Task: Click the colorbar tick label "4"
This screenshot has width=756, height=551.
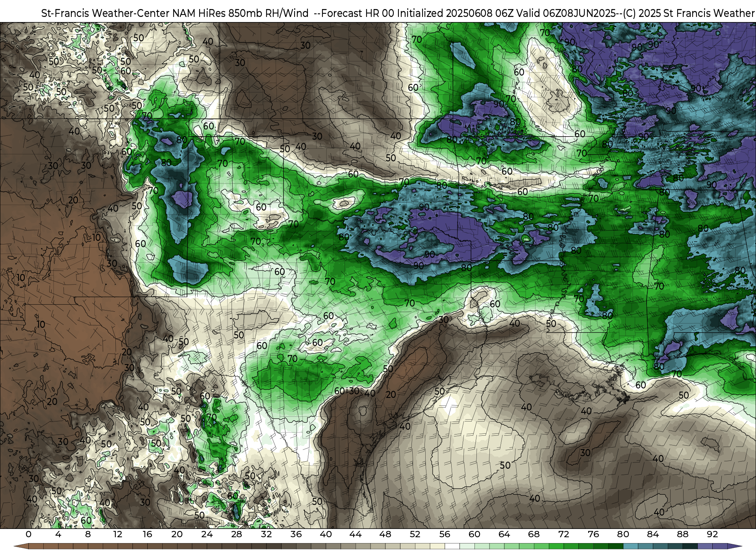Action: [58, 534]
